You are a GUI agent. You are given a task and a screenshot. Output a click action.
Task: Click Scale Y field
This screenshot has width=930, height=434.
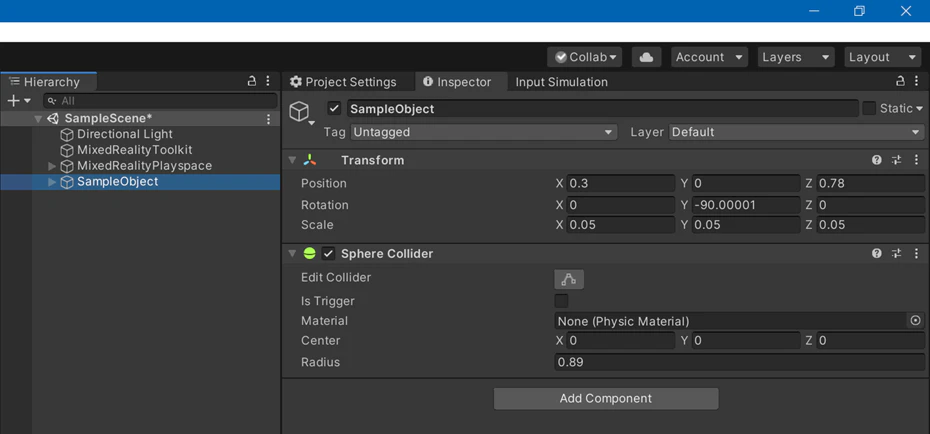click(746, 225)
